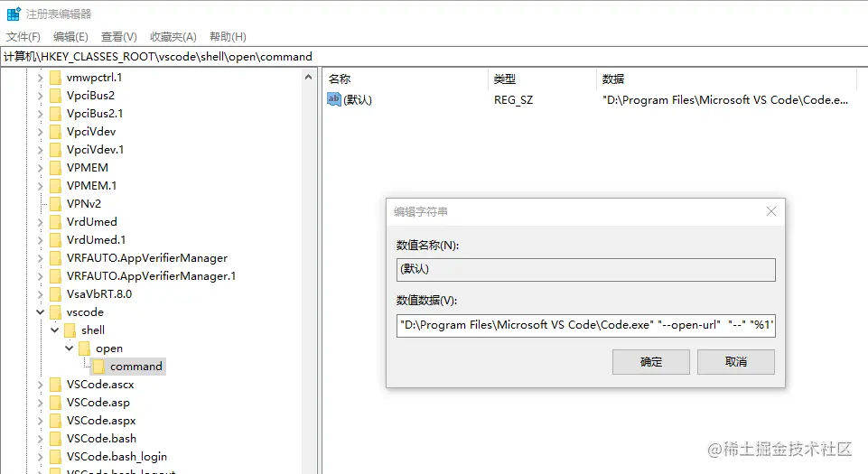Screen dimensions: 868x474
Task: Open the 文件(F) menu
Action: point(23,37)
